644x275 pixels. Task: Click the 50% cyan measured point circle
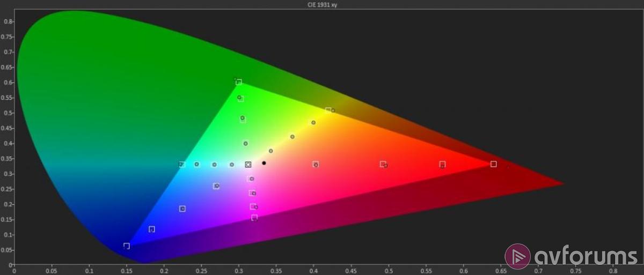tap(214, 165)
